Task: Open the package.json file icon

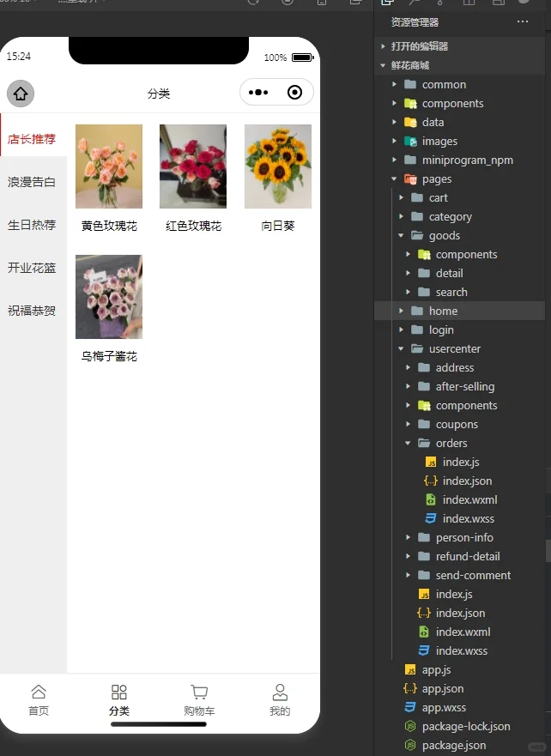Action: pos(410,745)
